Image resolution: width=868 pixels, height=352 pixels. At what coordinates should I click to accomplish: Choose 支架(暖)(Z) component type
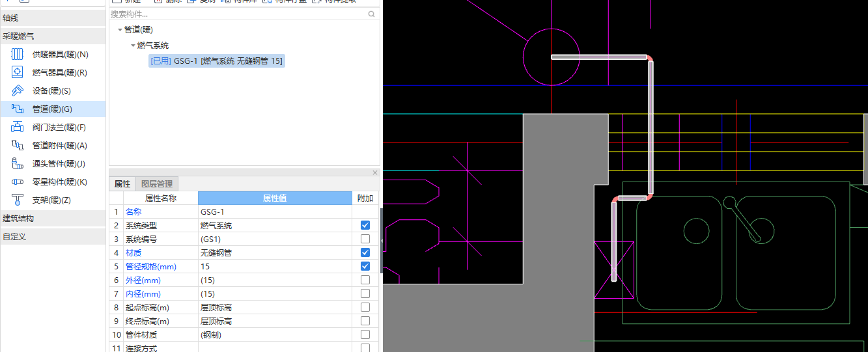(x=53, y=200)
